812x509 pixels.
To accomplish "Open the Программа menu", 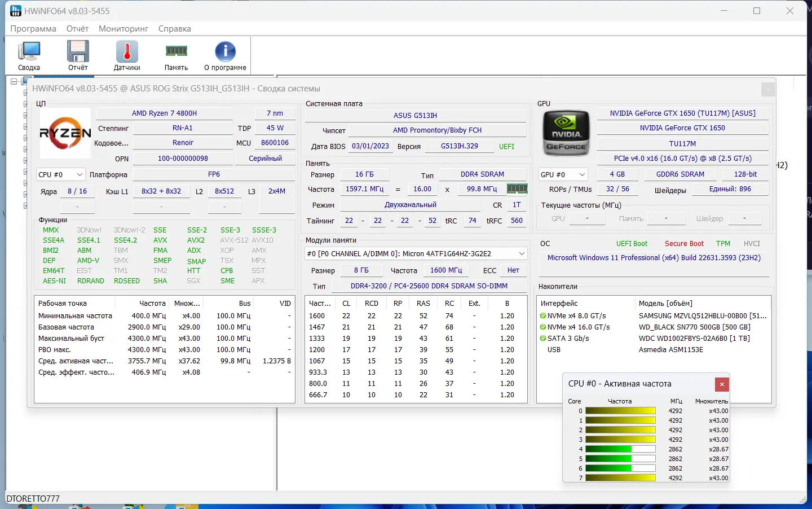I will (x=33, y=29).
